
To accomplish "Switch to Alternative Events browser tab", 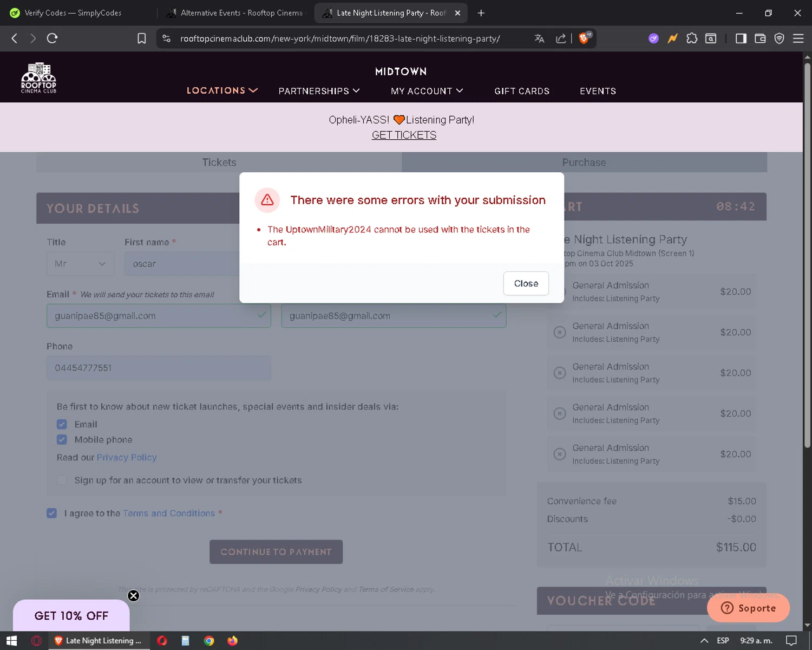I will (x=235, y=13).
